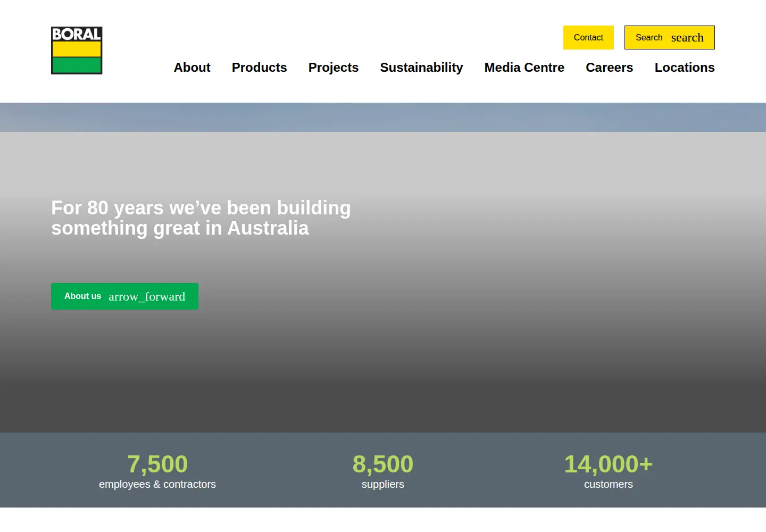
Task: Select the 'customers' label
Action: click(x=609, y=485)
